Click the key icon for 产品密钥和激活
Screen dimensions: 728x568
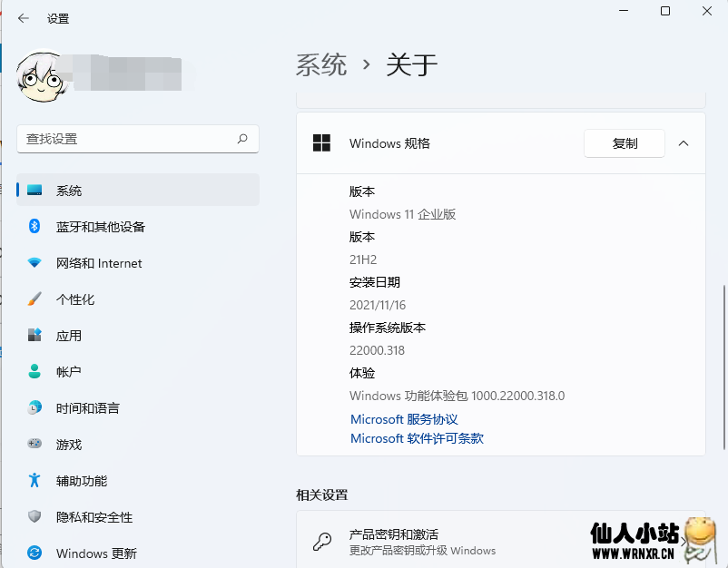click(321, 542)
